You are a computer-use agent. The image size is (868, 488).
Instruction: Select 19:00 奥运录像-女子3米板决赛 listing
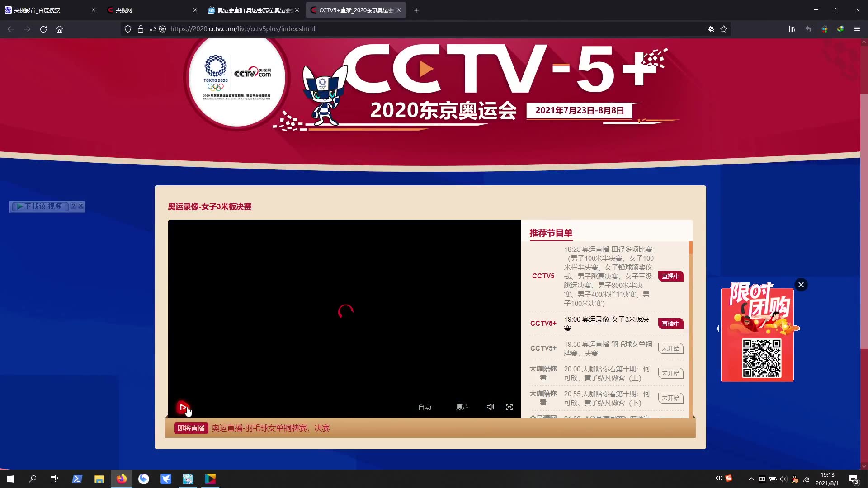point(607,324)
